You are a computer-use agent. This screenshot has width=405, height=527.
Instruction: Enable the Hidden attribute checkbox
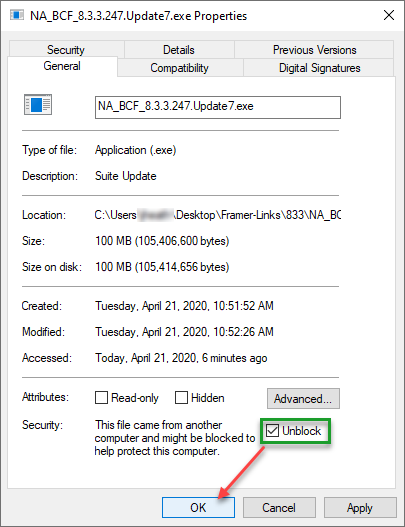[181, 398]
